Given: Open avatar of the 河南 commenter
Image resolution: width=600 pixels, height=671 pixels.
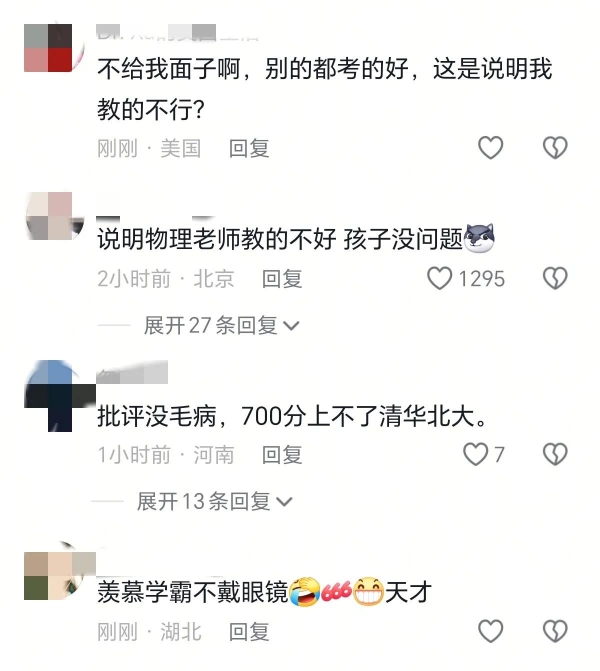Looking at the screenshot, I should tap(59, 396).
